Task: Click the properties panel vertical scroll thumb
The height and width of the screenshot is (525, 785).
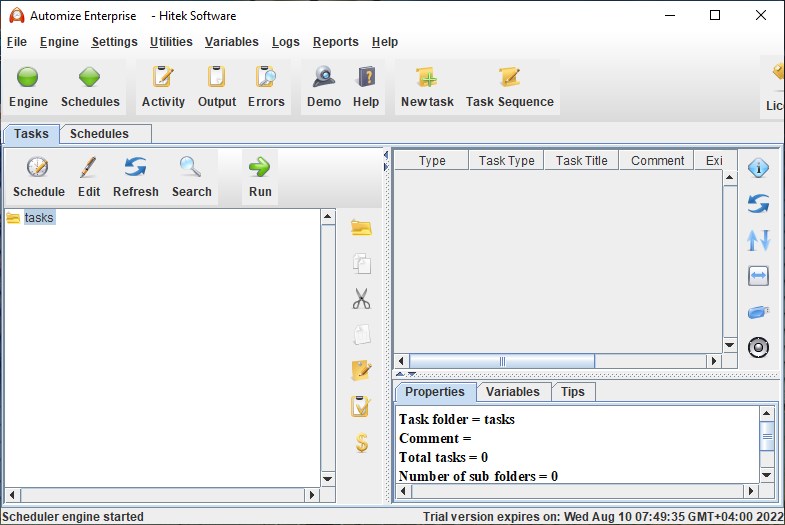Action: 766,436
